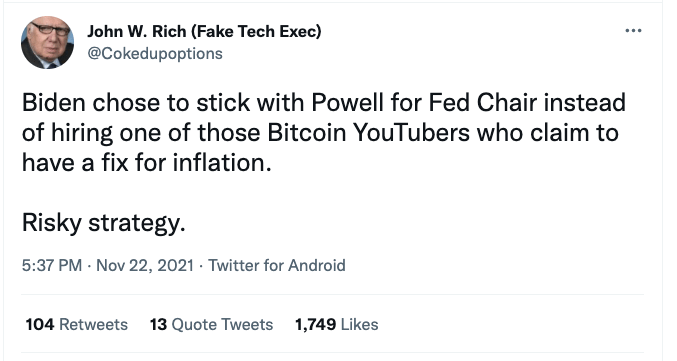Click the word 'YouTubers' in the tweet

[x=411, y=133]
